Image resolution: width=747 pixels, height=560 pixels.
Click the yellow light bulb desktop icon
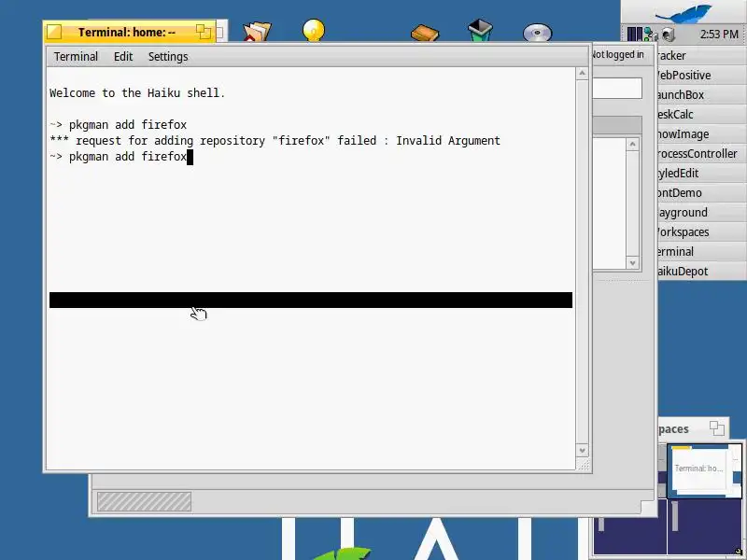[314, 30]
